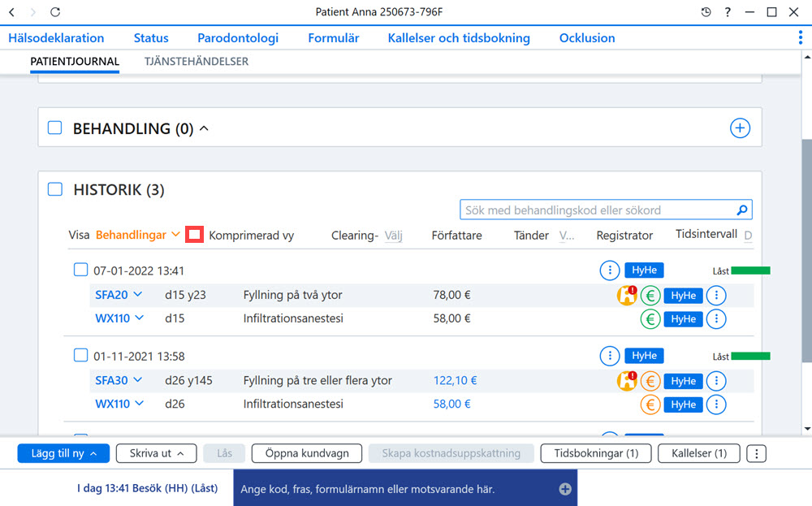Click the vertical scrollbar thumb

click(807, 251)
